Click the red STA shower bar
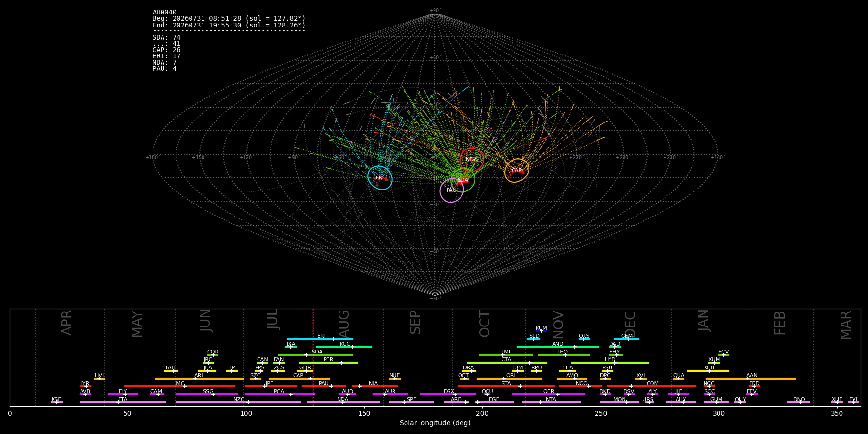This screenshot has height=434, width=868. (506, 386)
